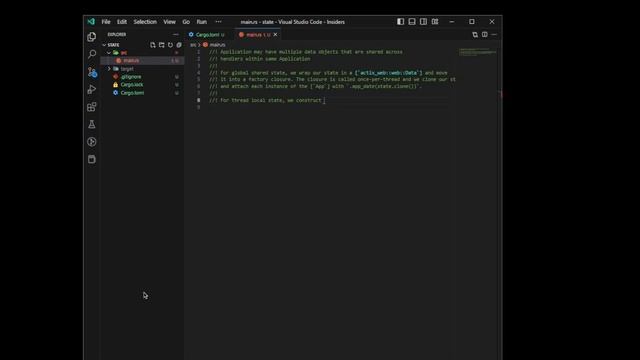Open Customize Layout options
Viewport: 640px width, 360px height.
click(x=435, y=22)
